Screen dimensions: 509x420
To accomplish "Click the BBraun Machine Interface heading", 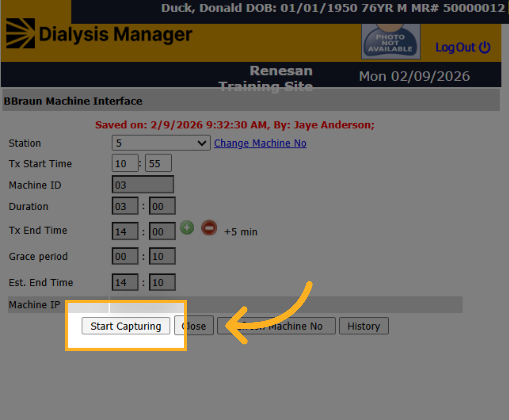I will 73,101.
